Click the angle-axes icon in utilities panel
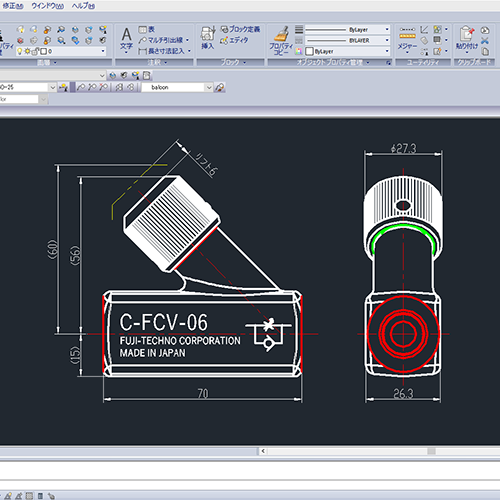Screen dimensions: 500x500 (x=424, y=30)
